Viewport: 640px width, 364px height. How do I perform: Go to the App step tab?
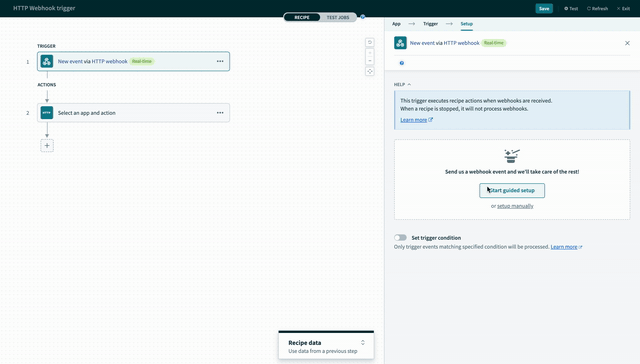396,24
